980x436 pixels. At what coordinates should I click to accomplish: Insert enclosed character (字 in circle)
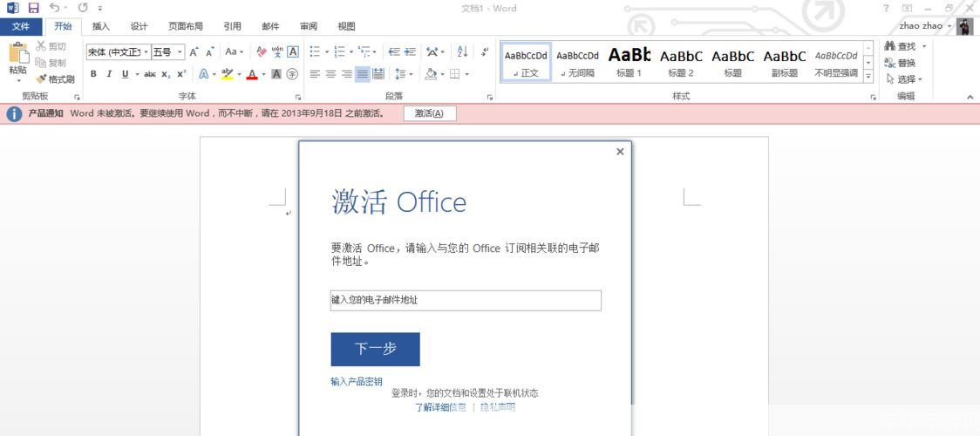point(292,74)
